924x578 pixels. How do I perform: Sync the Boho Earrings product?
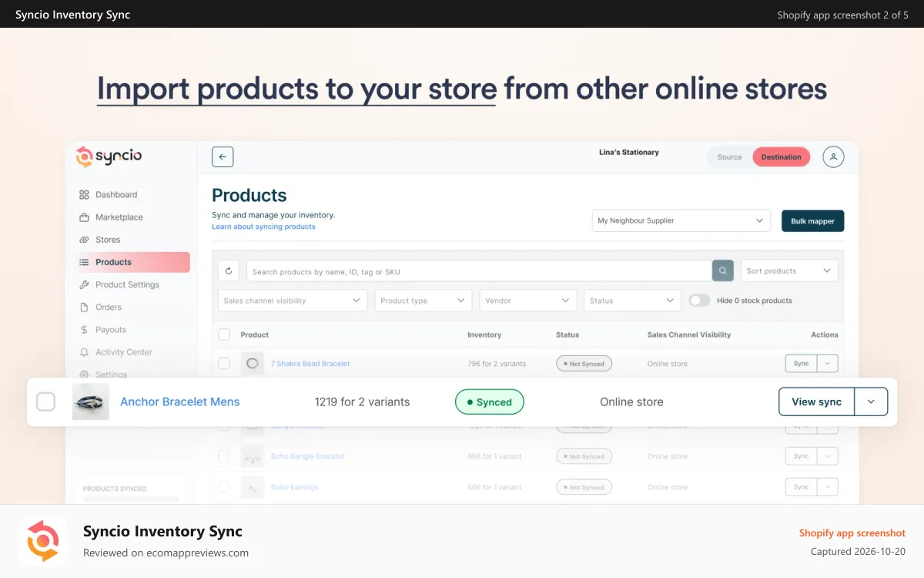[801, 487]
